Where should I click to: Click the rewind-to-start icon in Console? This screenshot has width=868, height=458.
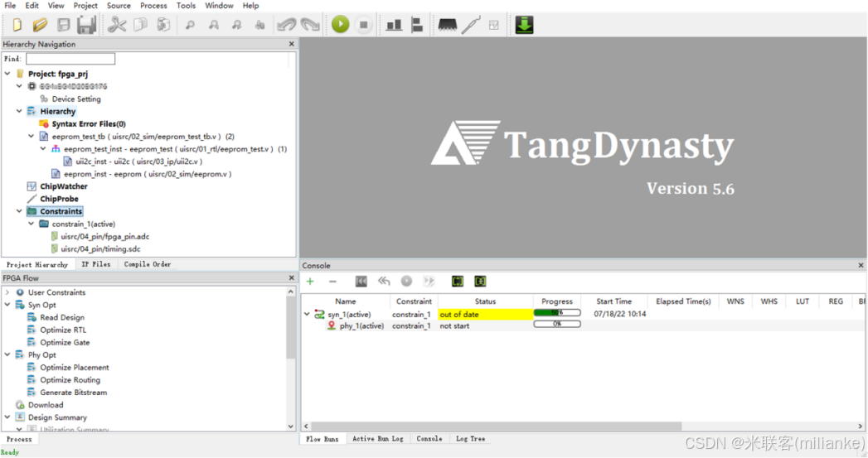(x=361, y=282)
